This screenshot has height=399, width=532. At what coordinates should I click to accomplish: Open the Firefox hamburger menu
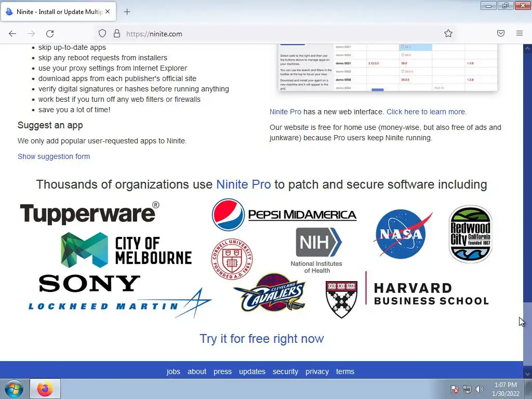pyautogui.click(x=520, y=33)
